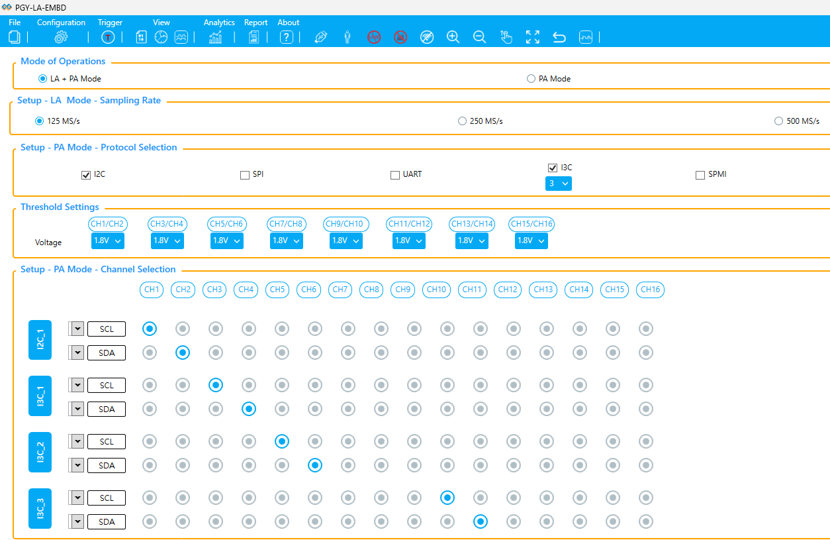The height and width of the screenshot is (540, 830).
Task: Click the analytics chart toolbar icon
Action: click(x=215, y=37)
